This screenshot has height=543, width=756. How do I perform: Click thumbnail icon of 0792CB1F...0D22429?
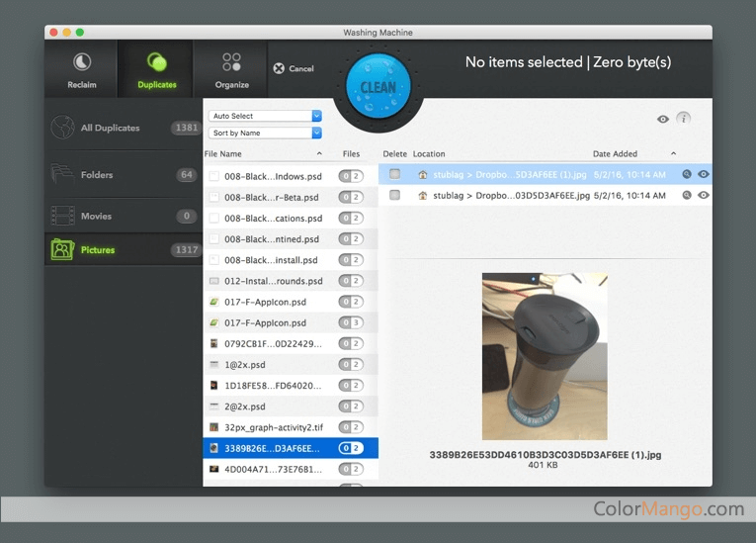214,343
